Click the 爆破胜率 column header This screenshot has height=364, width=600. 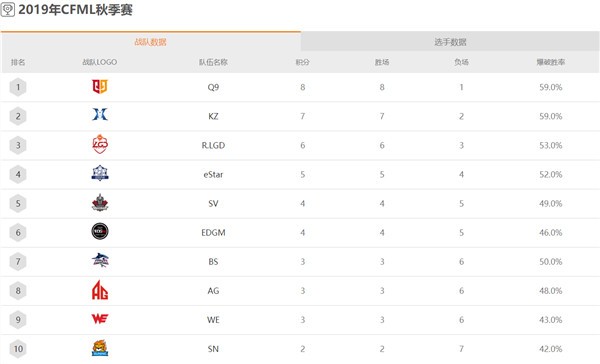coord(551,62)
